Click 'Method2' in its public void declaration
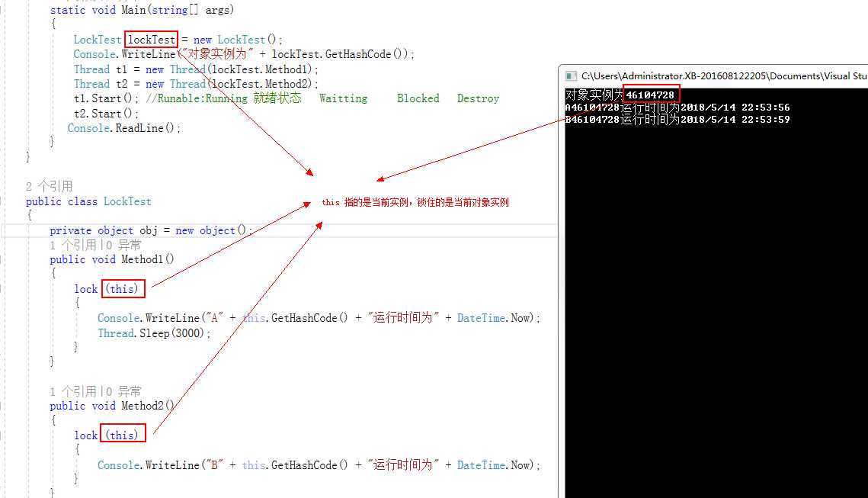Viewport: 868px width, 498px height. 143,406
